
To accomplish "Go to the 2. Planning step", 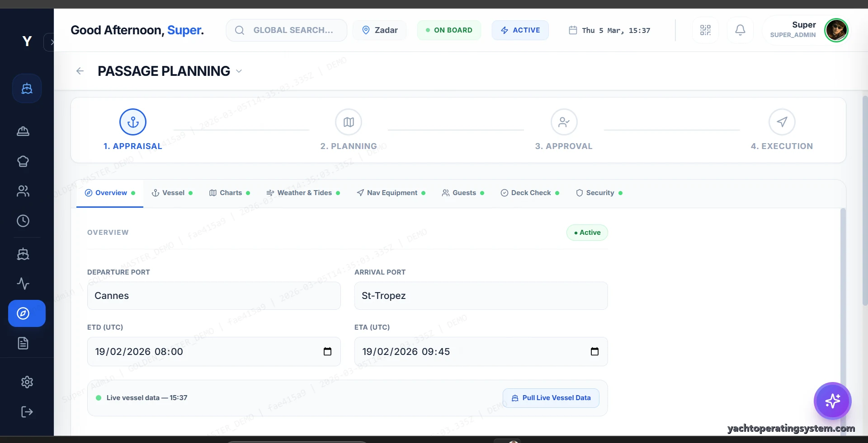I will (x=349, y=130).
